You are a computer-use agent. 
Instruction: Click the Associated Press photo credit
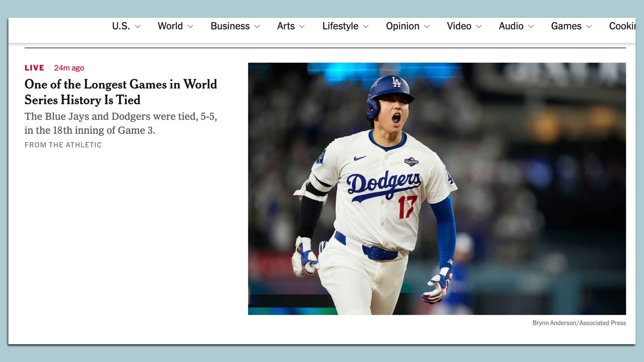click(x=579, y=323)
